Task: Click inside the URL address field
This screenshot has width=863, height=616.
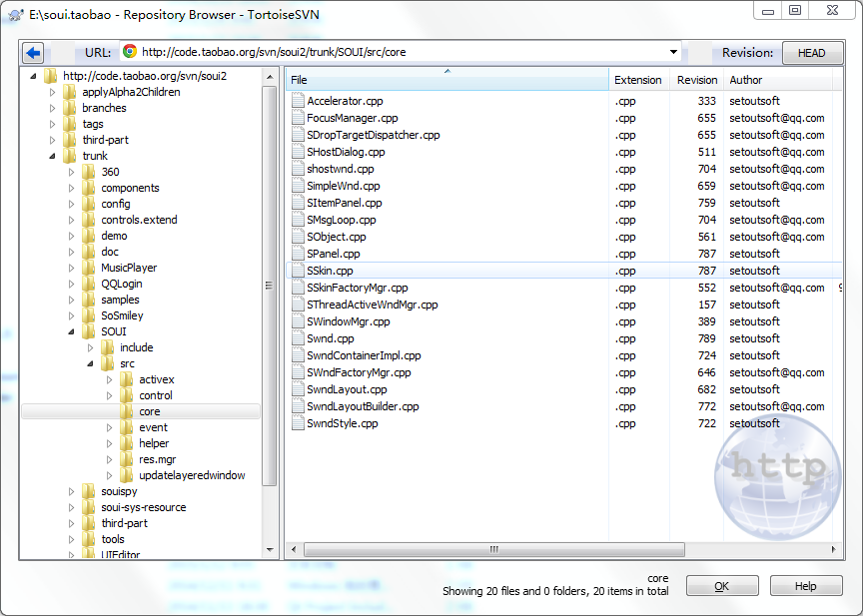Action: tap(401, 52)
